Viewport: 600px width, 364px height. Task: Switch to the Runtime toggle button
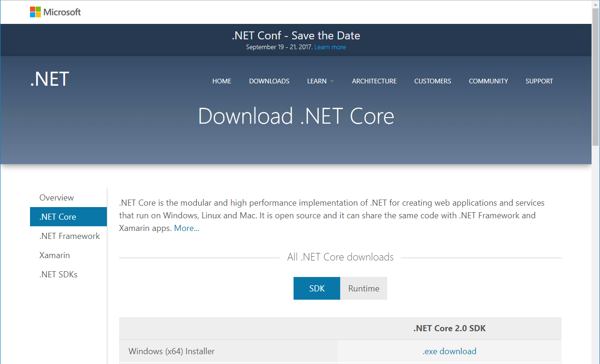(x=364, y=288)
